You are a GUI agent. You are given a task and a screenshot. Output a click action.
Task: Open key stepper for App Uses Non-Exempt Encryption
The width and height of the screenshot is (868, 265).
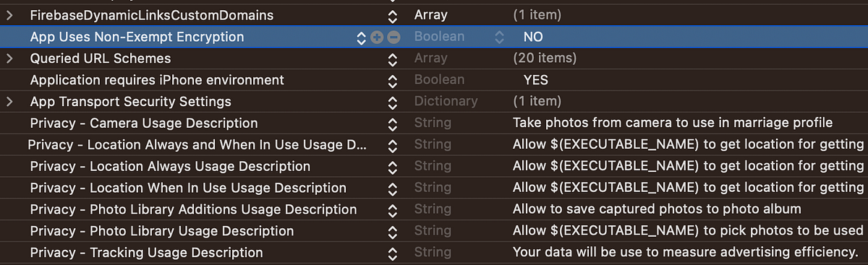pyautogui.click(x=362, y=37)
